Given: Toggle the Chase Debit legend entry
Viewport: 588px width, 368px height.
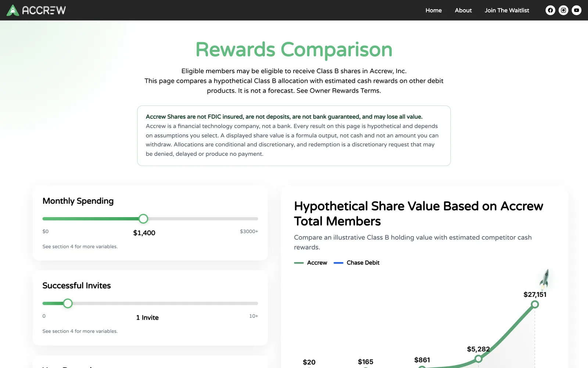Looking at the screenshot, I should point(356,263).
